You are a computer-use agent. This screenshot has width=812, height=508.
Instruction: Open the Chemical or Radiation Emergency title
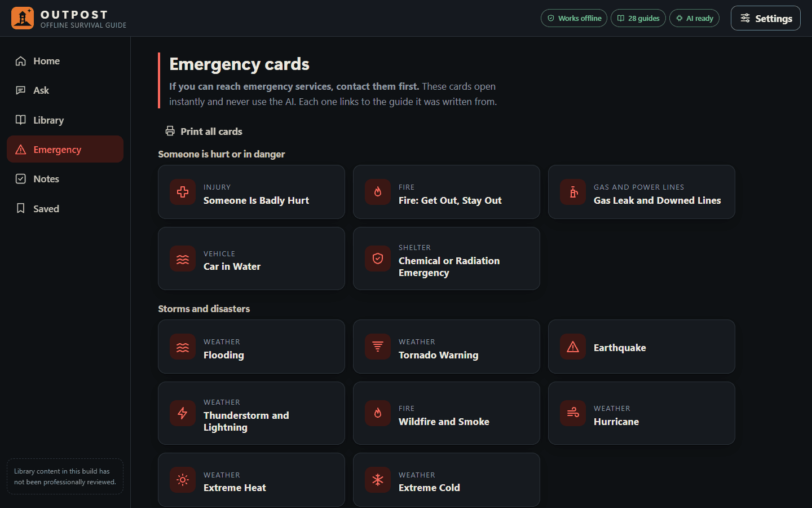(x=449, y=266)
